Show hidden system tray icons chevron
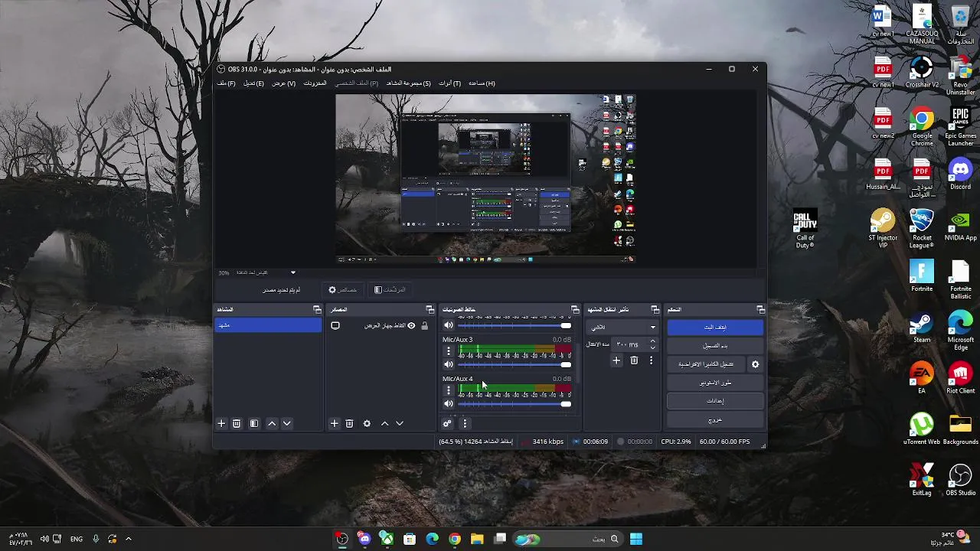This screenshot has width=980, height=551. (129, 539)
